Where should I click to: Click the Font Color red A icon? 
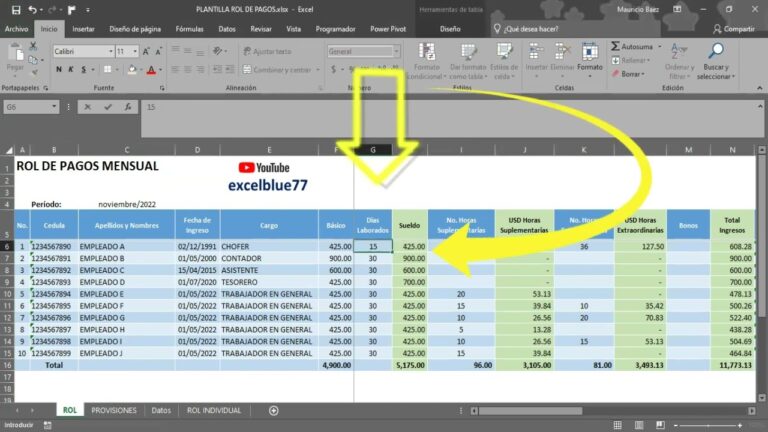click(x=151, y=70)
